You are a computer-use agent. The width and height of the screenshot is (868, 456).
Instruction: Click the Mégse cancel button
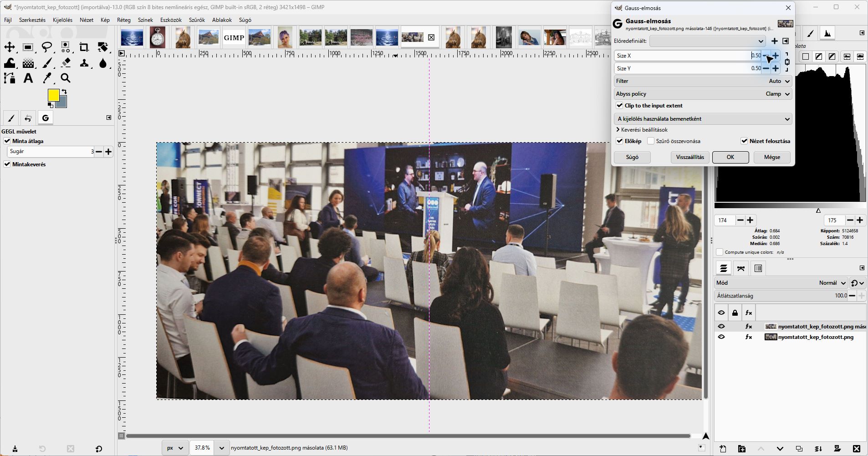772,157
